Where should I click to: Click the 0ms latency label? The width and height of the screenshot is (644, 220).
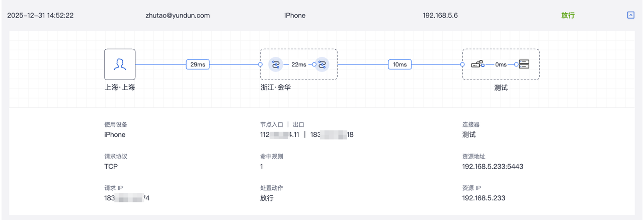[501, 64]
